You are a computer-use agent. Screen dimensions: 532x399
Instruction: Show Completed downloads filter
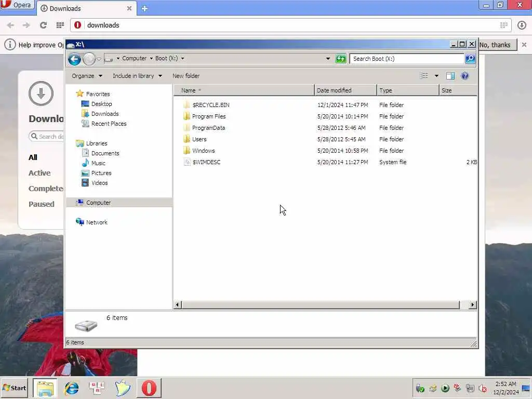click(x=46, y=189)
